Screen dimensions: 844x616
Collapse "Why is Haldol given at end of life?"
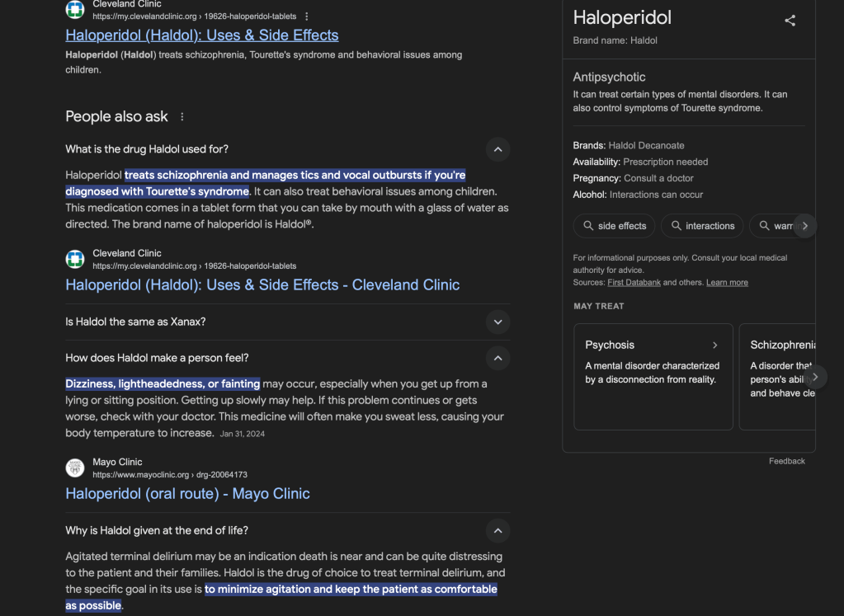pyautogui.click(x=497, y=530)
